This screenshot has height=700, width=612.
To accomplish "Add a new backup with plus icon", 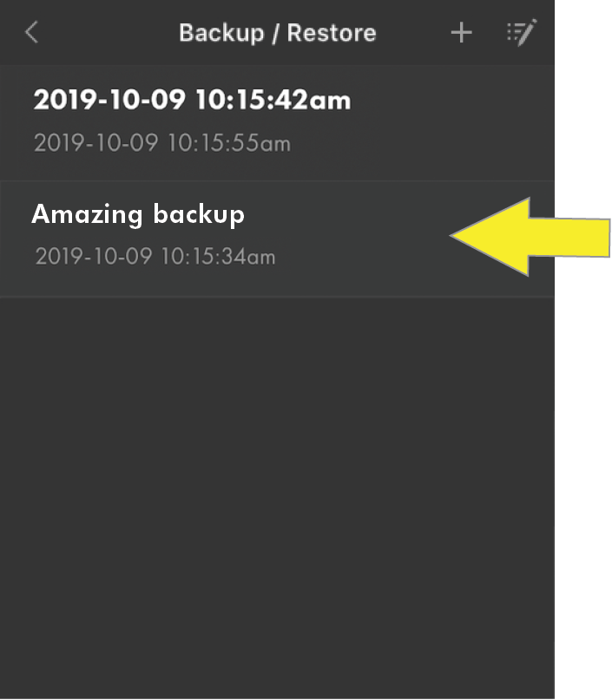I will click(x=461, y=33).
